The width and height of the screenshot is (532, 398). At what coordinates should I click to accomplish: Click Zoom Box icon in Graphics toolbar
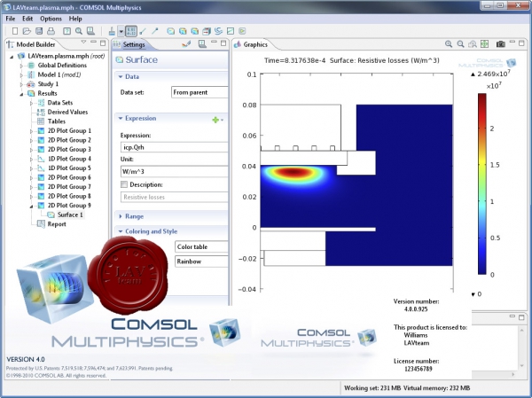point(473,44)
